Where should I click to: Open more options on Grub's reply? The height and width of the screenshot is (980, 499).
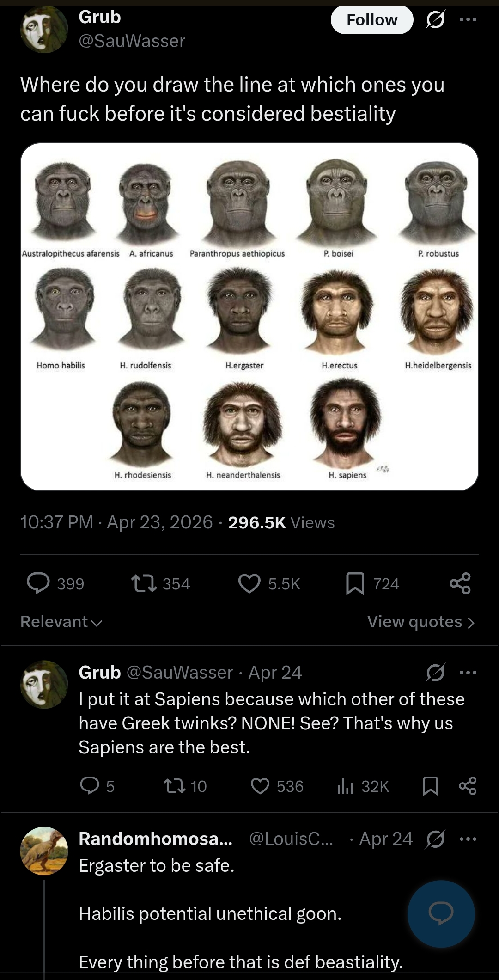click(x=468, y=673)
